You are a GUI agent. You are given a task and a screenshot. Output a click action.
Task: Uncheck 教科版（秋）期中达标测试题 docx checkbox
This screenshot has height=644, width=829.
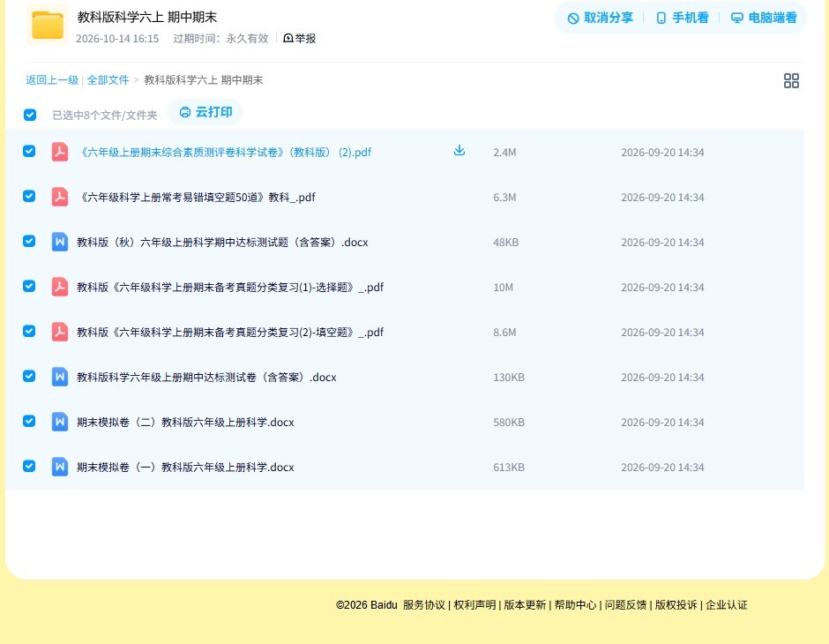(x=29, y=241)
